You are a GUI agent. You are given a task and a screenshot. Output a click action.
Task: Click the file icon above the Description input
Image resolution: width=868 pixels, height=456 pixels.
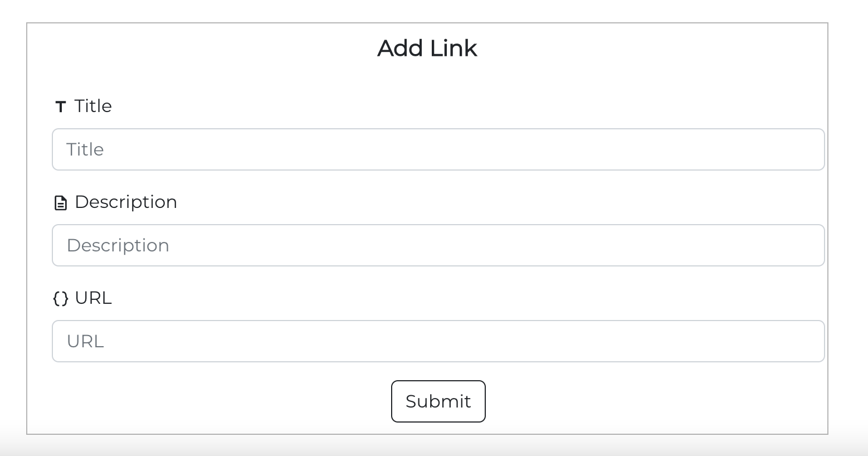[61, 202]
